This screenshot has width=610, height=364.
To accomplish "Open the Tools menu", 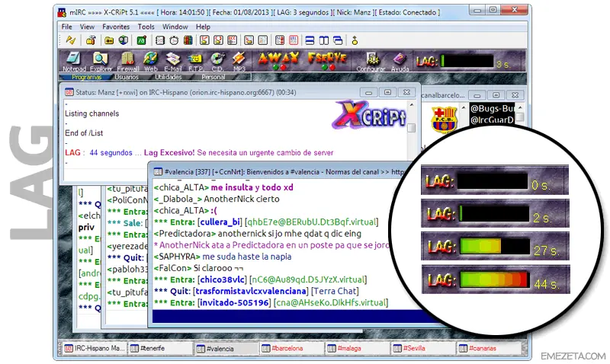I will (x=146, y=27).
